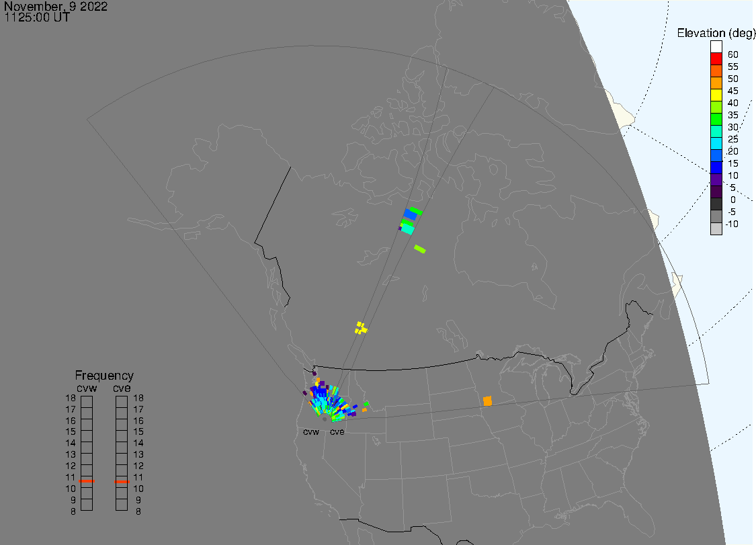Image resolution: width=756 pixels, height=545 pixels.
Task: Click the bottom segment of the cve frequency bar
Action: point(122,505)
